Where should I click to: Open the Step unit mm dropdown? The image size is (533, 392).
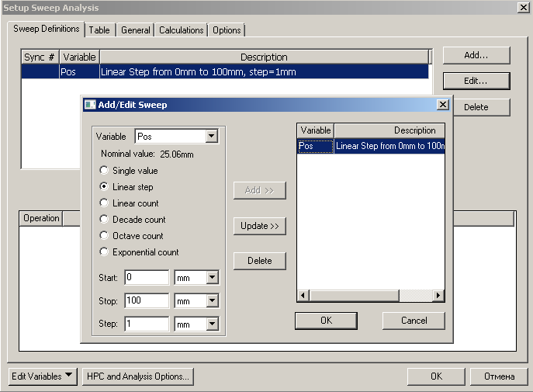(x=212, y=324)
